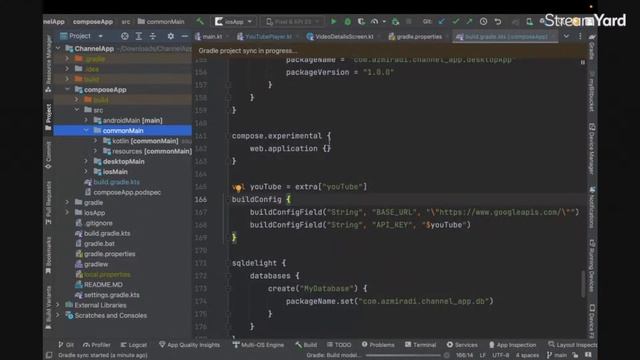Rollback changes with the undo icon
This screenshot has height=360, width=640.
click(x=498, y=21)
